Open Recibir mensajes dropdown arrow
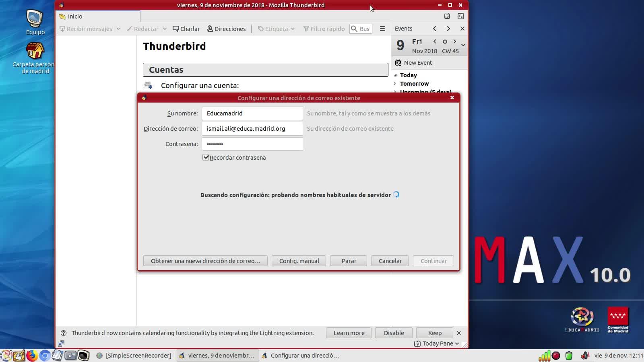The height and width of the screenshot is (362, 644). click(x=118, y=29)
